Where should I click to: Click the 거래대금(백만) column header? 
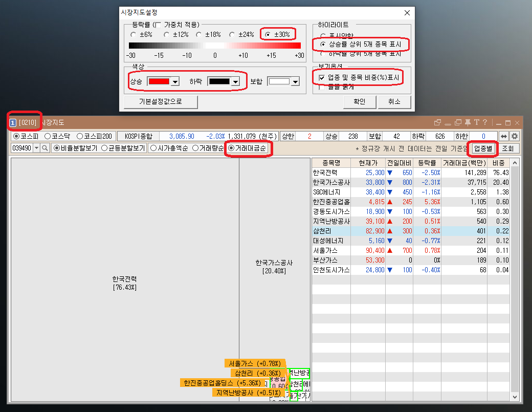[x=464, y=163]
